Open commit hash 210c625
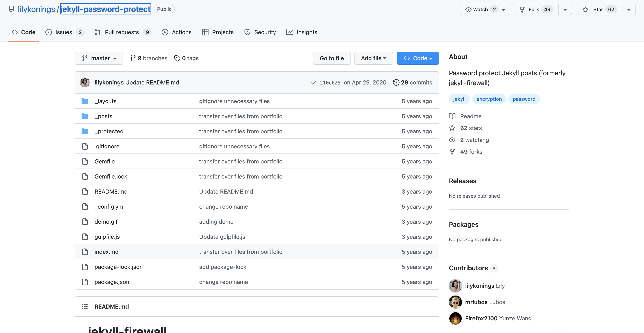 tap(330, 83)
